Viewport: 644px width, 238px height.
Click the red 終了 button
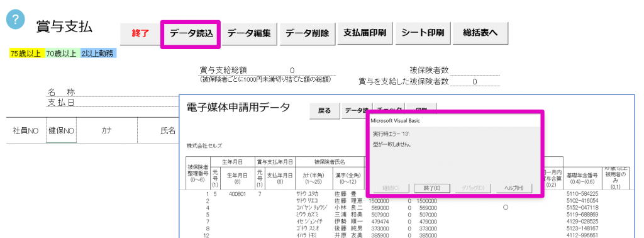[140, 34]
